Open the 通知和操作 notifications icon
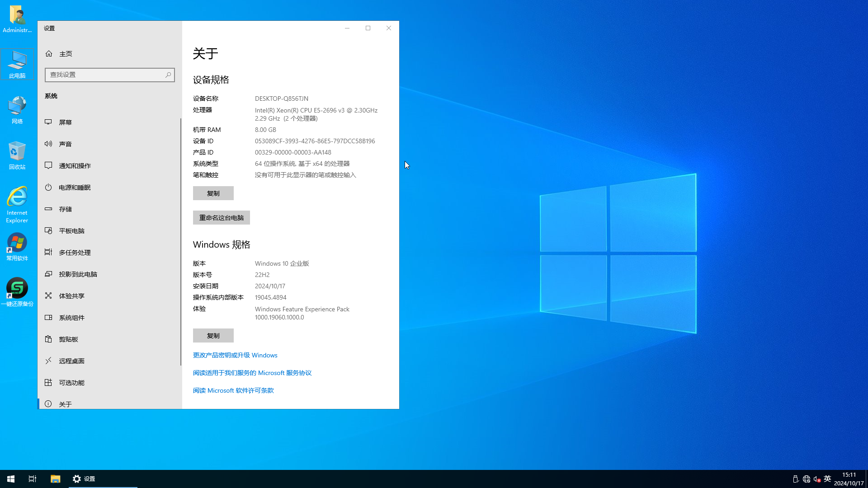The height and width of the screenshot is (488, 868). 48,165
